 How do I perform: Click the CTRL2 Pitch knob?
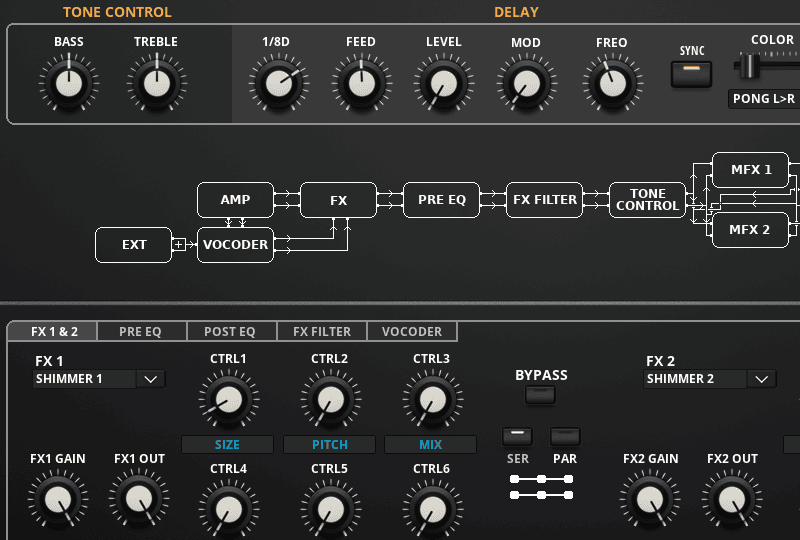tap(329, 401)
